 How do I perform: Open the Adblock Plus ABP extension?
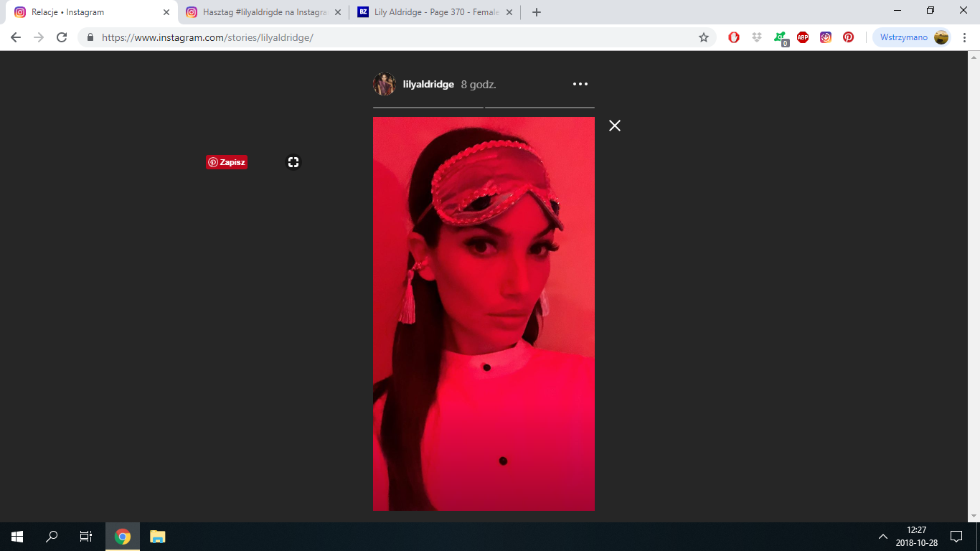click(803, 37)
